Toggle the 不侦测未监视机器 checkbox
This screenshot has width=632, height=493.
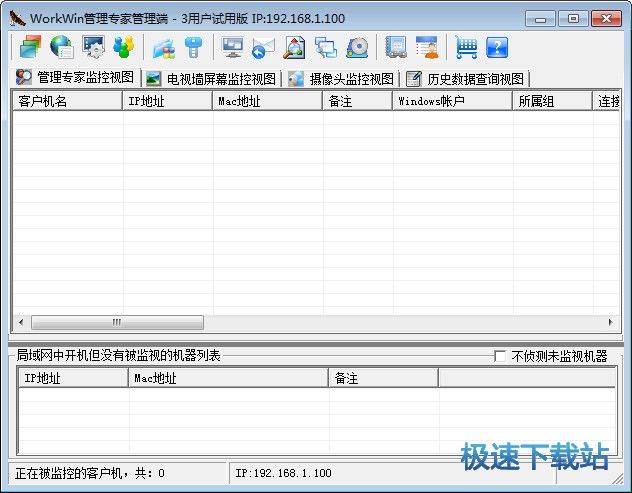(500, 356)
